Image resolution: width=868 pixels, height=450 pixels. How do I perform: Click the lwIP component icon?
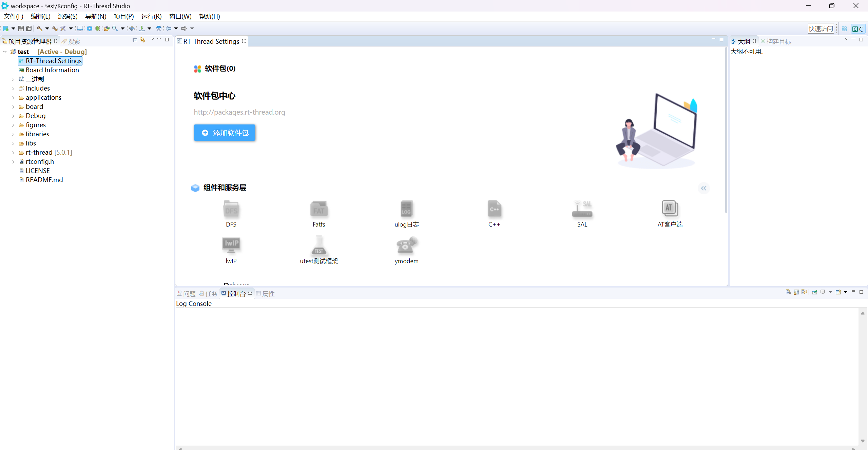[231, 245]
